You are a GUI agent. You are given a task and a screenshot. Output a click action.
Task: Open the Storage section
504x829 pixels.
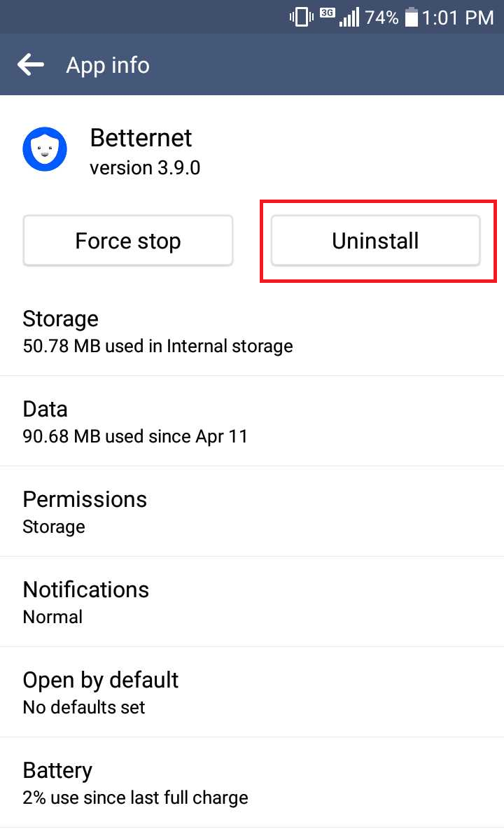(x=252, y=331)
